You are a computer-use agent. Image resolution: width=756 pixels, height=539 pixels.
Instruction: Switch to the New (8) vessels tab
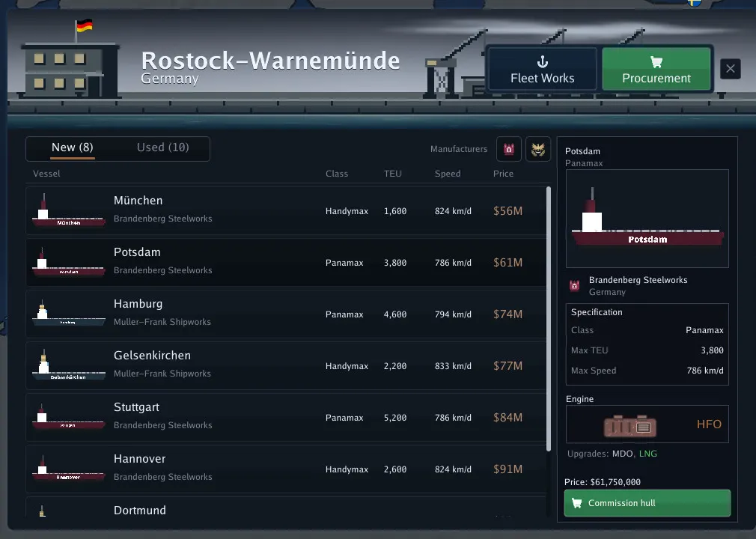[73, 147]
